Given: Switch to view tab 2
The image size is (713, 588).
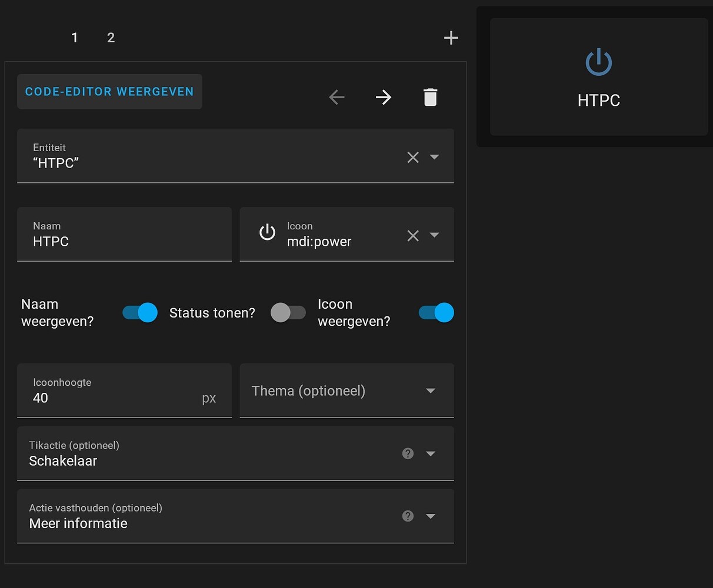Looking at the screenshot, I should click(111, 37).
